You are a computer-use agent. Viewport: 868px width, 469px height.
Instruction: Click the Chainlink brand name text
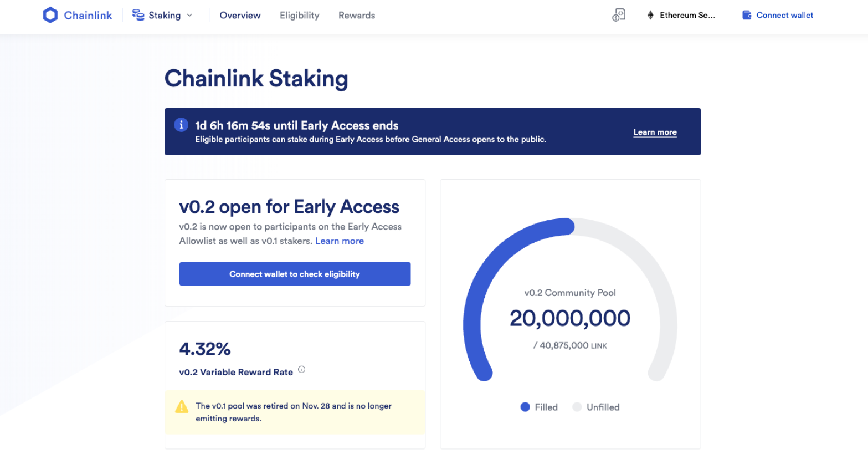88,15
